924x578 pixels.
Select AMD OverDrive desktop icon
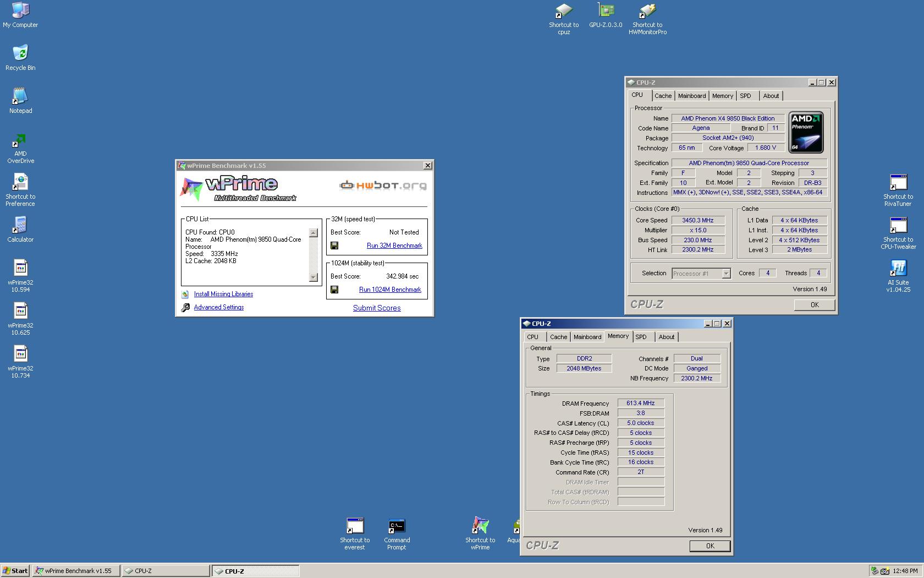pyautogui.click(x=20, y=149)
